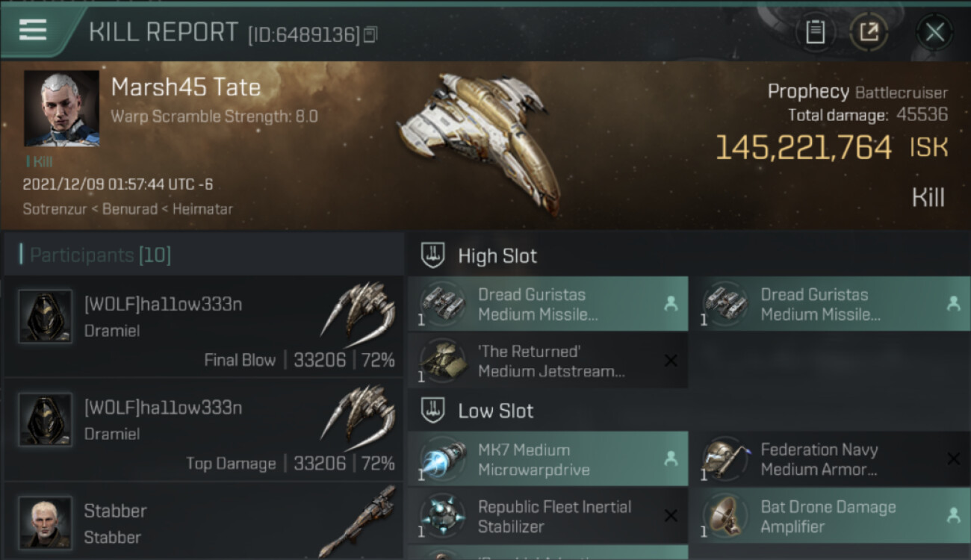Click the High Slot section icon
Image resolution: width=971 pixels, height=560 pixels.
pyautogui.click(x=434, y=255)
